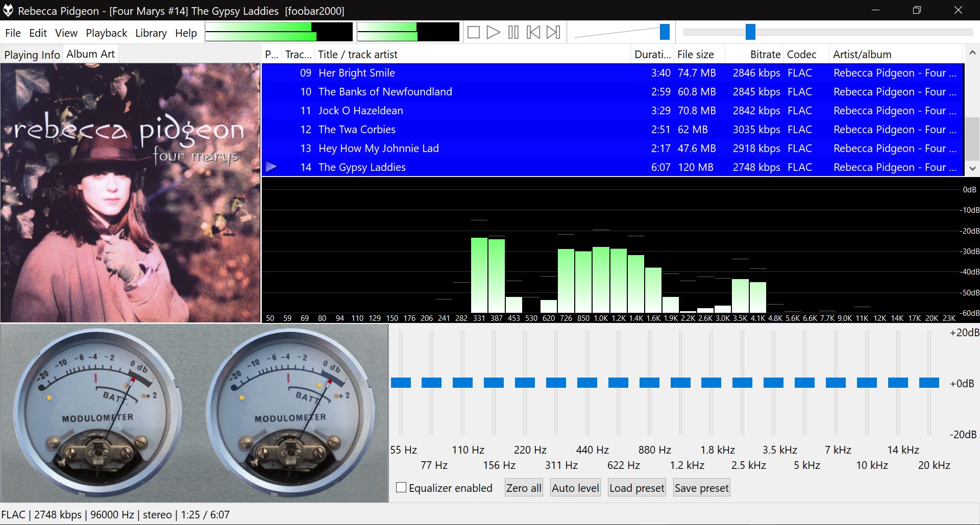
Task: Open the Help menu
Action: (x=186, y=33)
